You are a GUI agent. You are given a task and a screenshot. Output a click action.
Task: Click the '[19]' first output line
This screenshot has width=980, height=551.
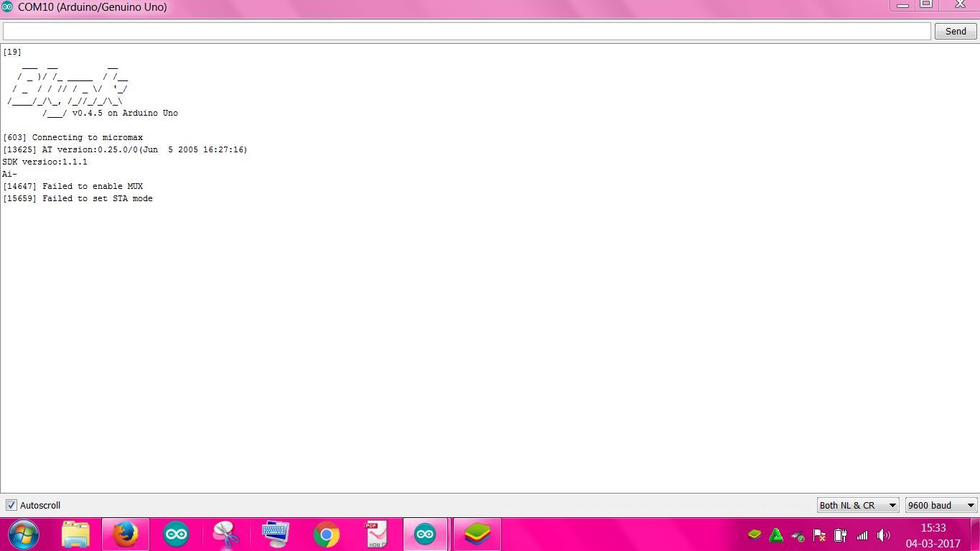pyautogui.click(x=12, y=52)
